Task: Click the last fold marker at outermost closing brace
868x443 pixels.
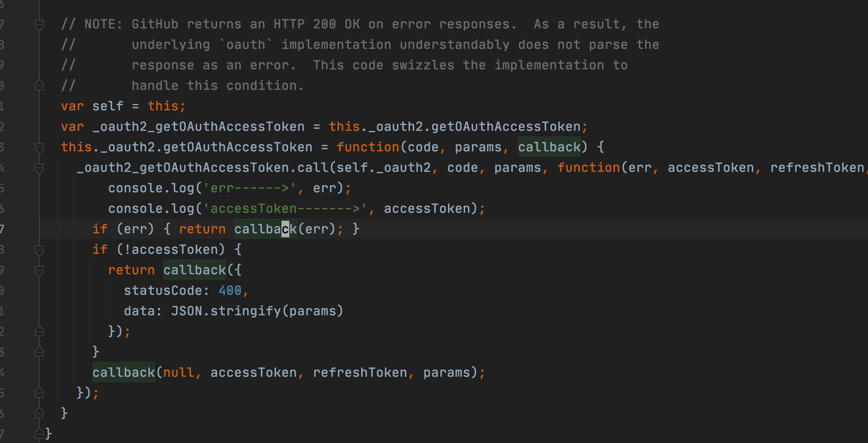Action: [x=39, y=434]
